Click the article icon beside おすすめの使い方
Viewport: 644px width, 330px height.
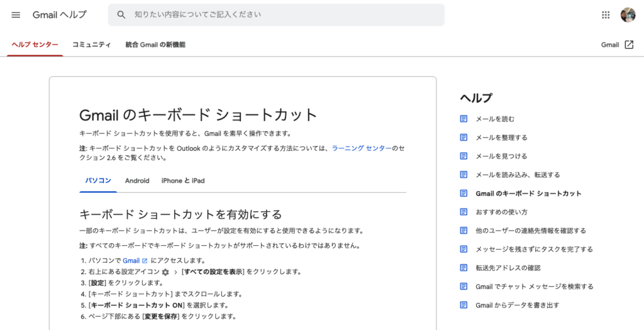coord(464,212)
